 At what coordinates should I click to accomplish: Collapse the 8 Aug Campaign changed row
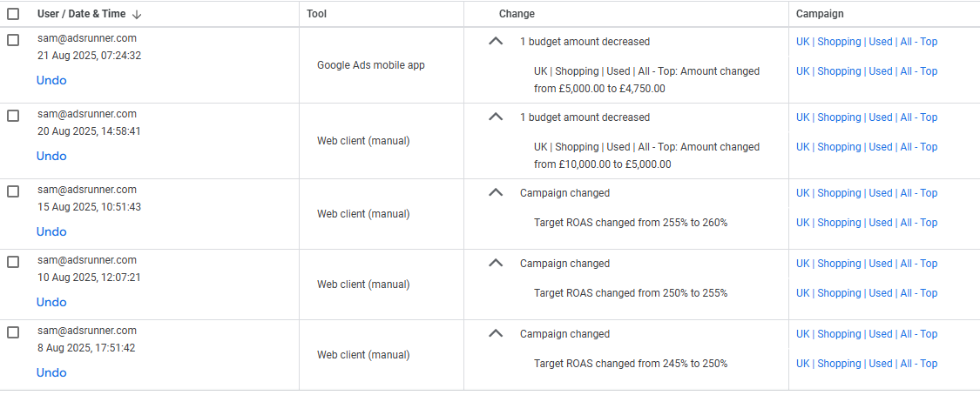[496, 334]
